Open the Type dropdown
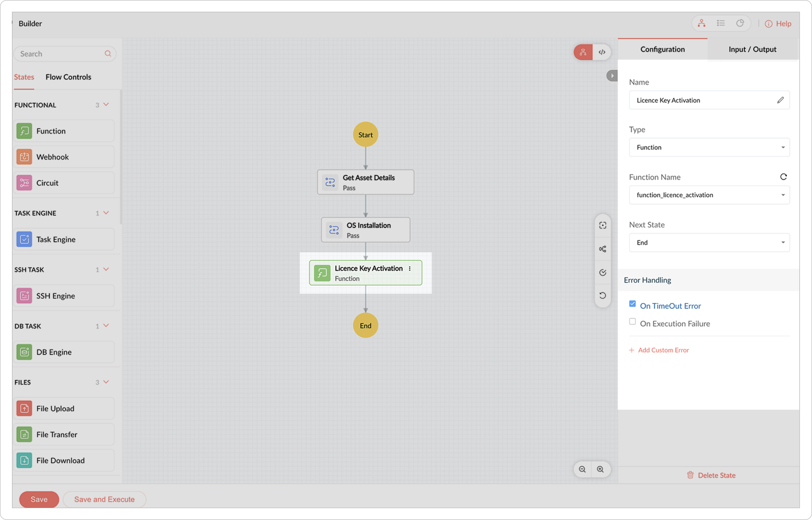Viewport: 812px width, 520px height. pyautogui.click(x=709, y=147)
